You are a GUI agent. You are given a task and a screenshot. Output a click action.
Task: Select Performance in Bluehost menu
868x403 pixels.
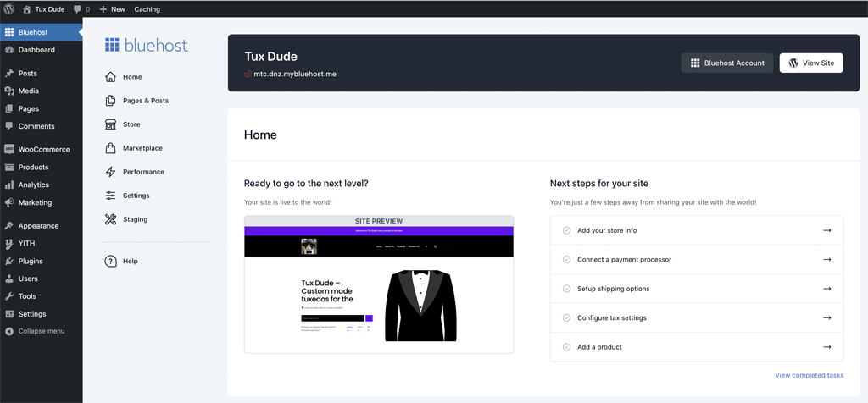143,172
